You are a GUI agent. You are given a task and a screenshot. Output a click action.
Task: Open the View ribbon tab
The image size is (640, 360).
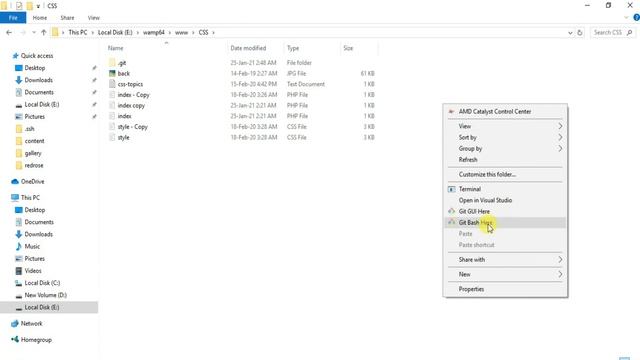(x=93, y=18)
